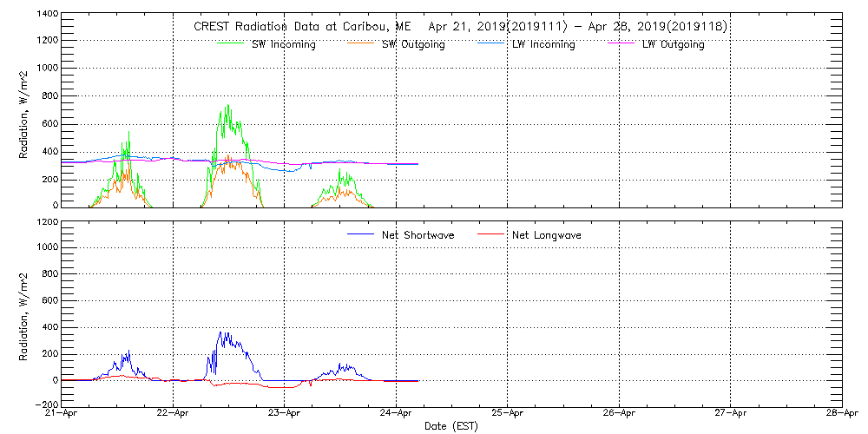Viewport: 868px width, 434px height.
Task: Click the tallest blue Net Shortwave peak
Action: [x=220, y=332]
